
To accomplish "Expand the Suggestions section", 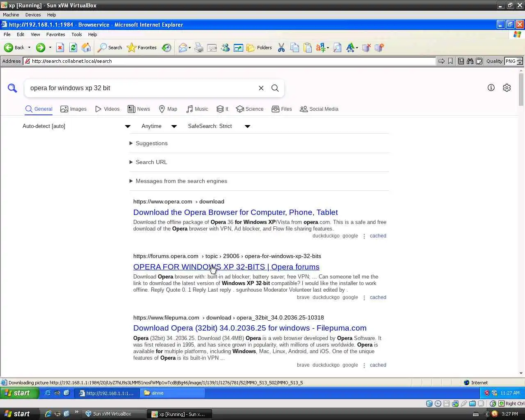I will (148, 144).
